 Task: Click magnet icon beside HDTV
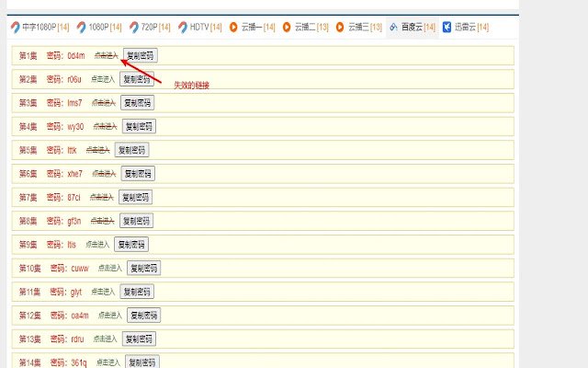click(183, 27)
